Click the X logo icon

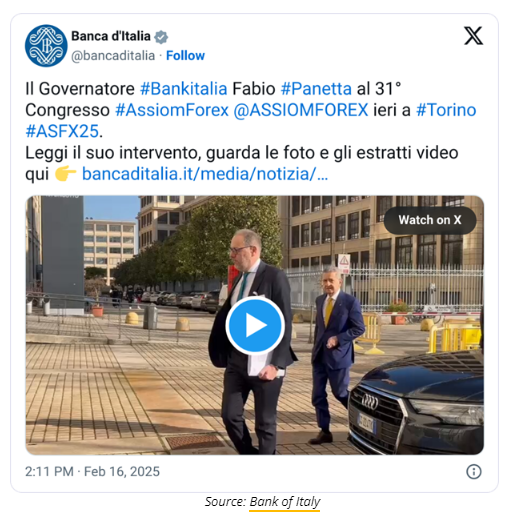473,36
